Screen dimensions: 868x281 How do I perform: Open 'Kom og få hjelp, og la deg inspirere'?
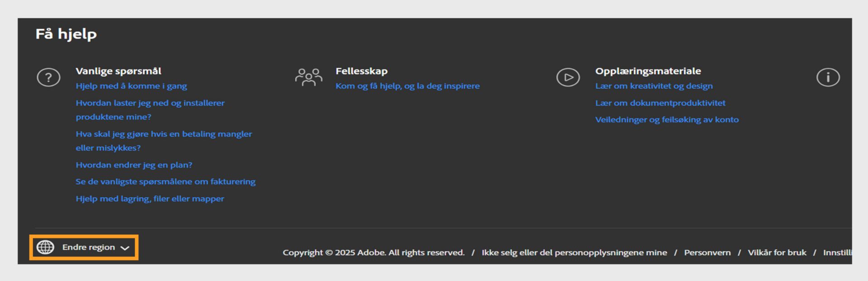point(407,86)
